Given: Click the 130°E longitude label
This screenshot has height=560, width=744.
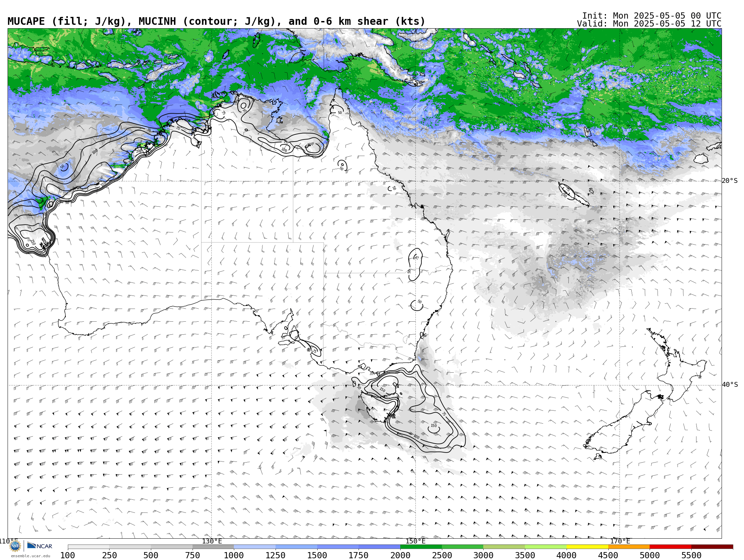Looking at the screenshot, I should [212, 541].
